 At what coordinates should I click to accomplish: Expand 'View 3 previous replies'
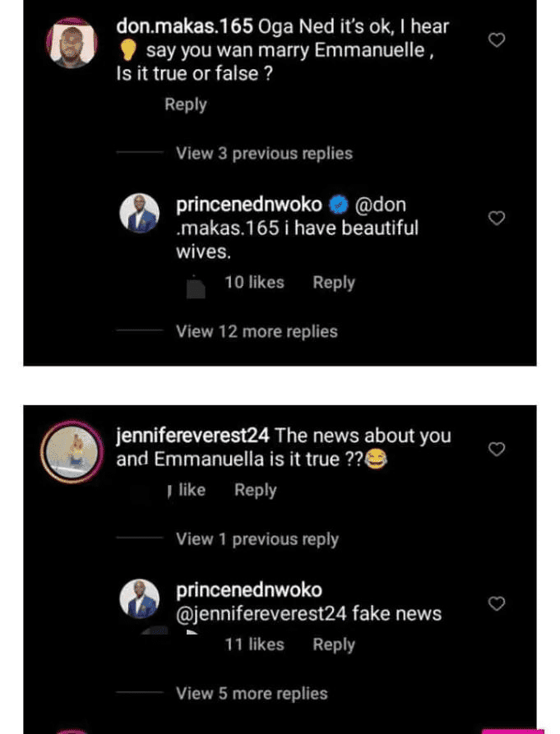(x=264, y=154)
